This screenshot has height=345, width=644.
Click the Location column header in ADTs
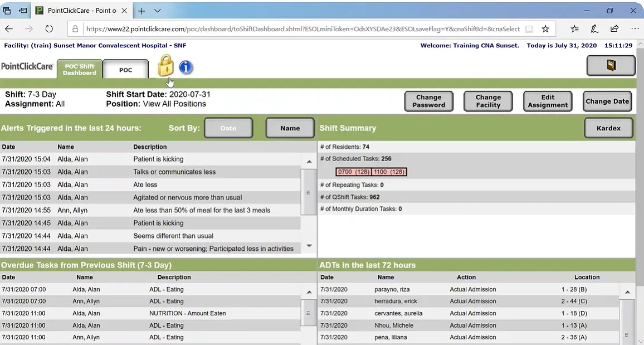click(x=587, y=277)
